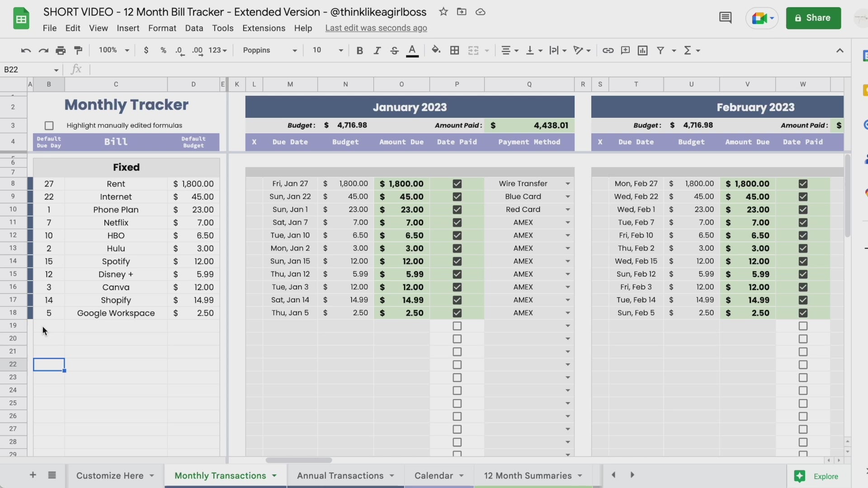
Task: Enable Highlight manually edited formulas checkbox
Action: (49, 126)
